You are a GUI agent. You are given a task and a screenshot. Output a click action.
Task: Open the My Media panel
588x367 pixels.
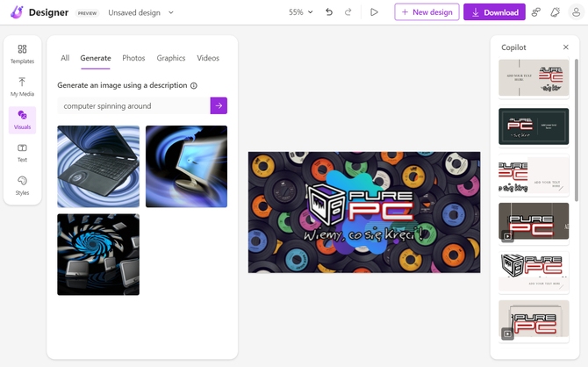(22, 87)
